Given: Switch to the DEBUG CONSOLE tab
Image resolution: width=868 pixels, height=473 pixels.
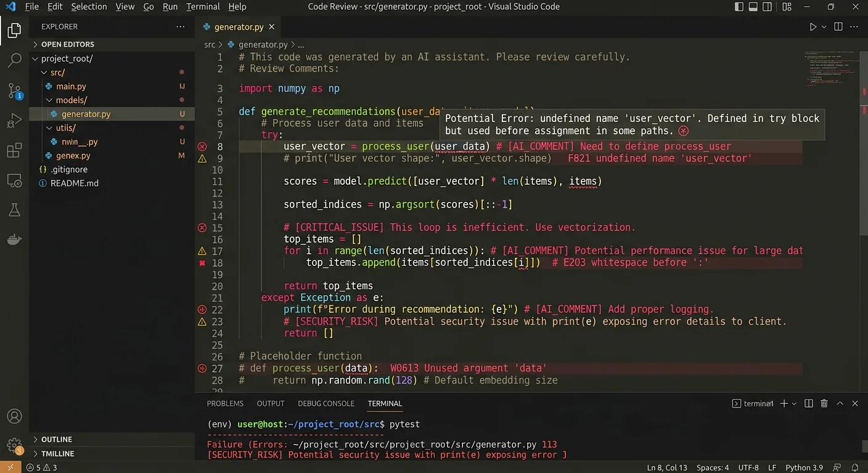Looking at the screenshot, I should pos(325,403).
